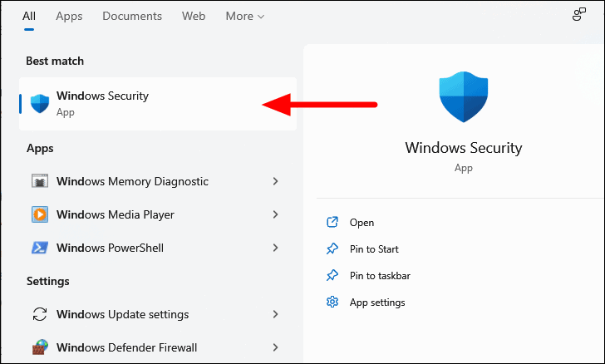605x364 pixels.
Task: Open the feedback icon at top right
Action: point(578,14)
